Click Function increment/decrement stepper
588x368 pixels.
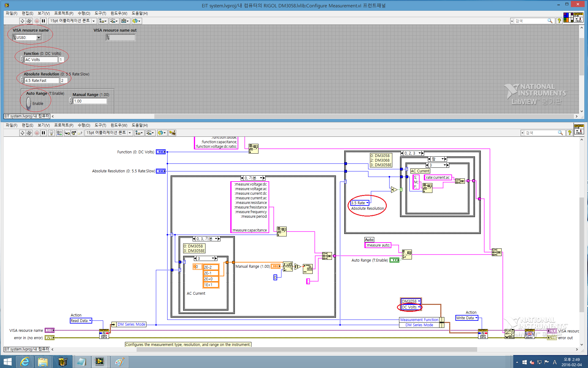22,59
